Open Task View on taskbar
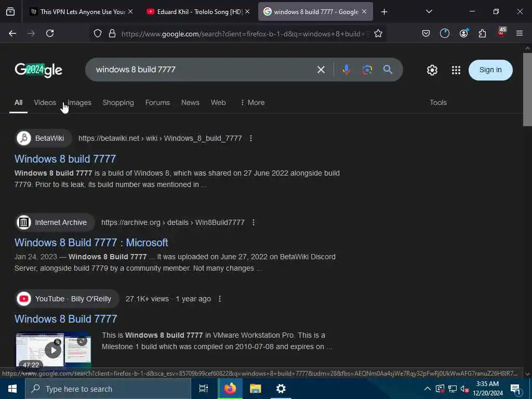The width and height of the screenshot is (532, 399). coord(203,389)
